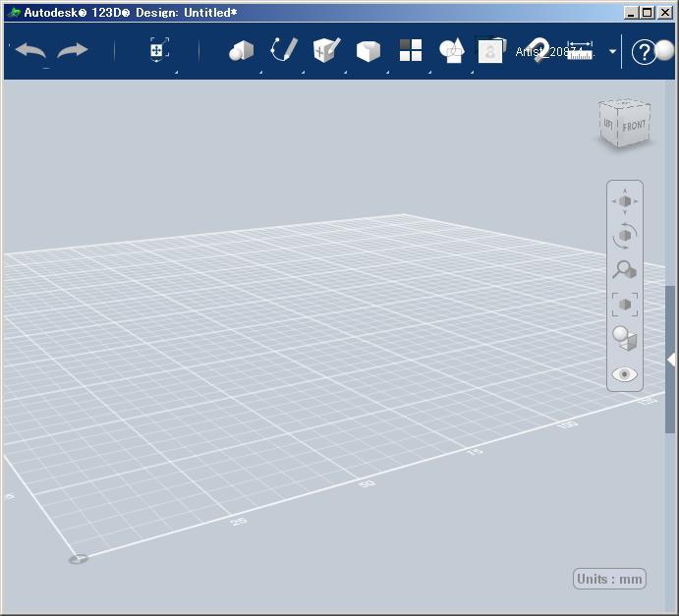Select the Sketch tool

pyautogui.click(x=284, y=50)
